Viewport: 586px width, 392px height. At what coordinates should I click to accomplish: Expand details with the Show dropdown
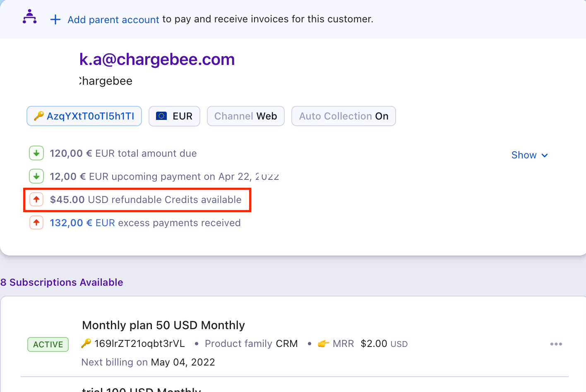(x=524, y=155)
